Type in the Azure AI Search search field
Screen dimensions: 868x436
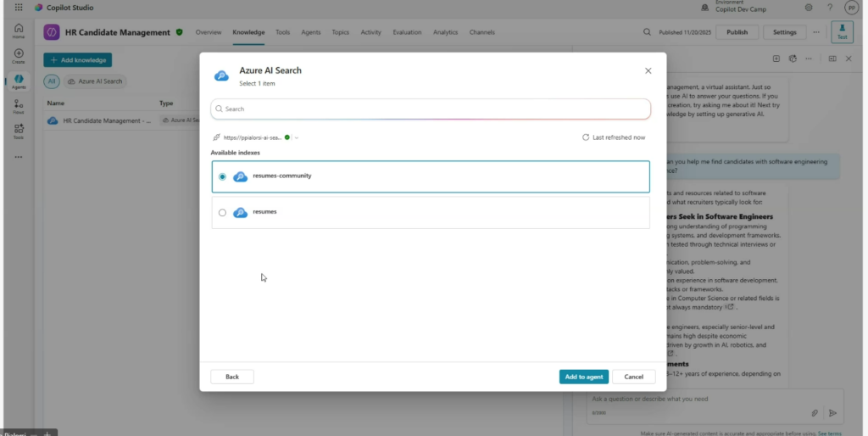tap(431, 109)
